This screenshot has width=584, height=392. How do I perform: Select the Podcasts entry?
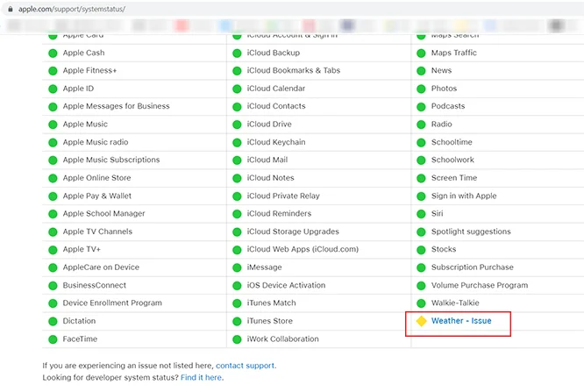click(x=448, y=106)
